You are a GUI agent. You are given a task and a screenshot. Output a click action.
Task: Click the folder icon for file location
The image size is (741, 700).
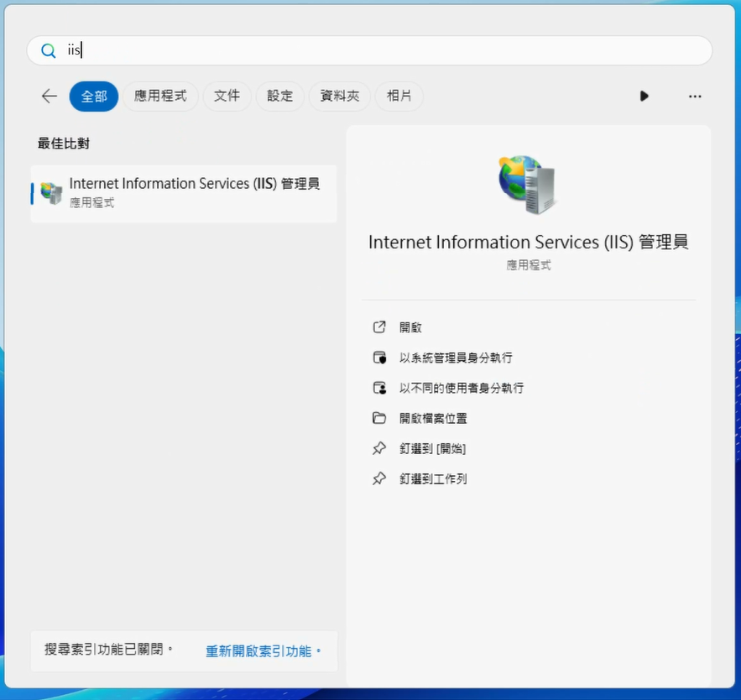pyautogui.click(x=379, y=418)
